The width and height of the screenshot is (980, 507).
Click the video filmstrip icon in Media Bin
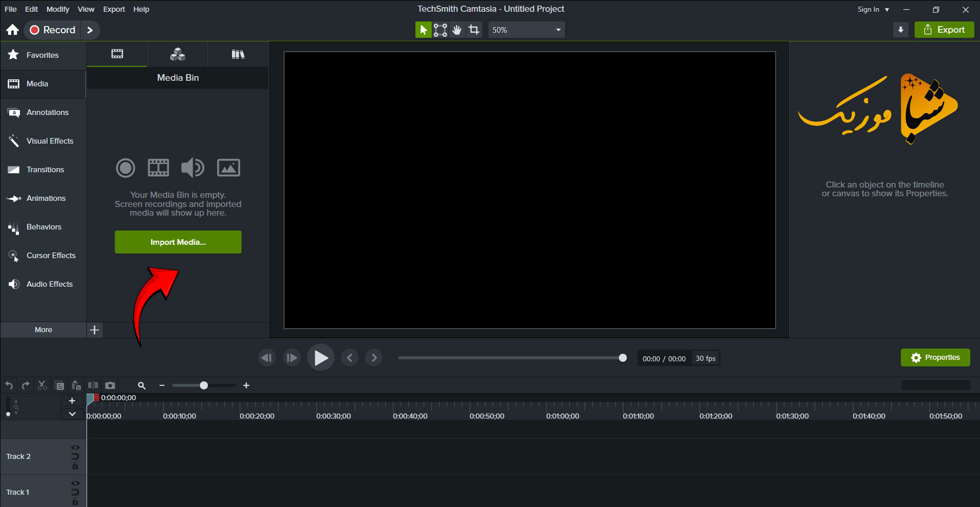pos(158,168)
